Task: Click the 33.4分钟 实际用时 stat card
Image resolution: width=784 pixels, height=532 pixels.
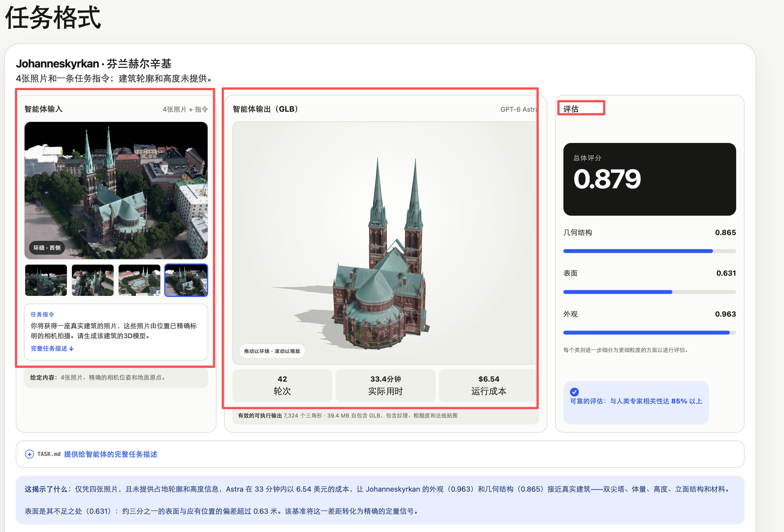Action: [x=386, y=385]
